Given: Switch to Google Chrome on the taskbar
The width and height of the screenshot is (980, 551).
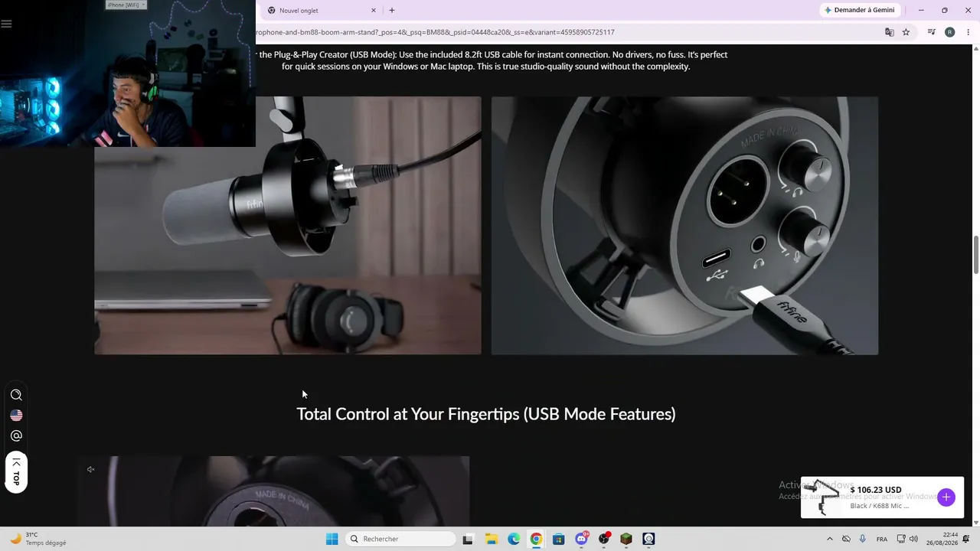Looking at the screenshot, I should click(x=536, y=539).
